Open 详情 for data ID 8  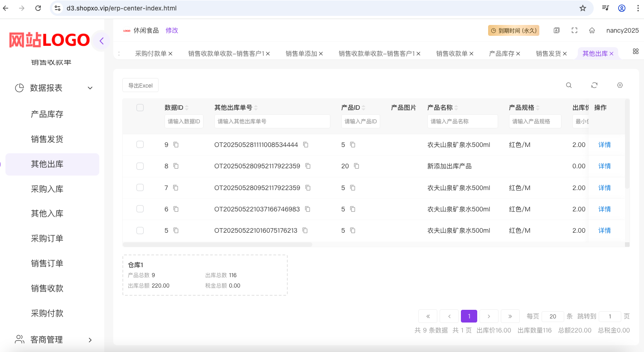point(605,166)
